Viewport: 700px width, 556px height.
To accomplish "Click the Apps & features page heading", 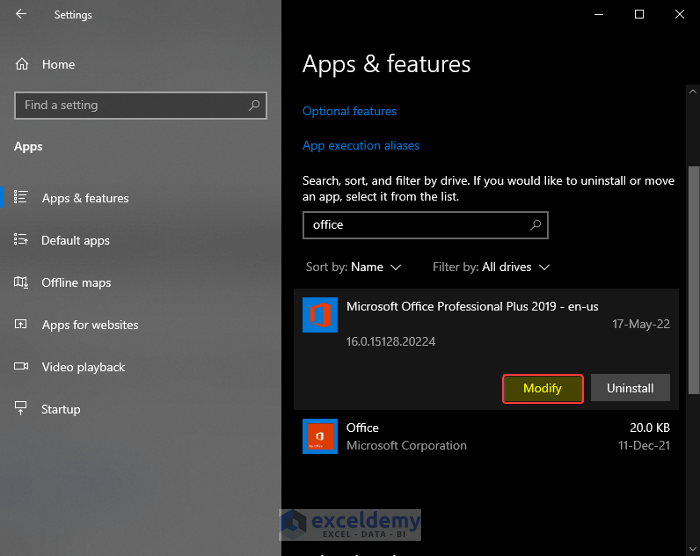I will tap(386, 64).
